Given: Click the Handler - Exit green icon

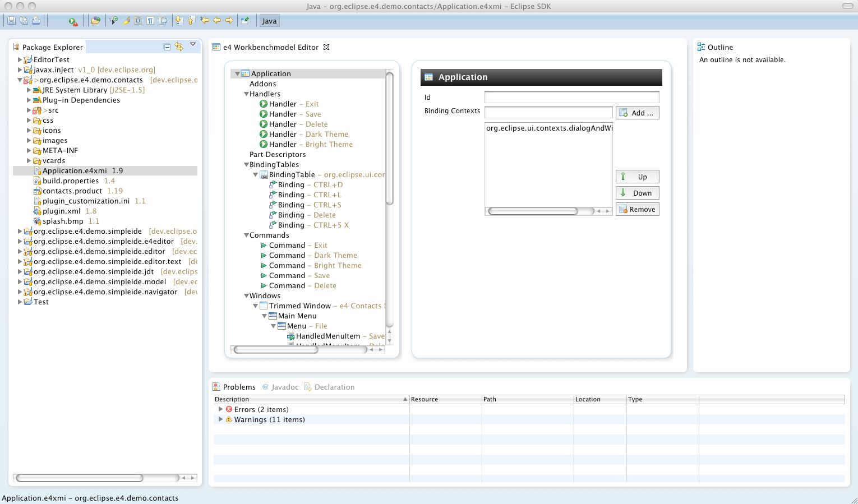Looking at the screenshot, I should (264, 104).
